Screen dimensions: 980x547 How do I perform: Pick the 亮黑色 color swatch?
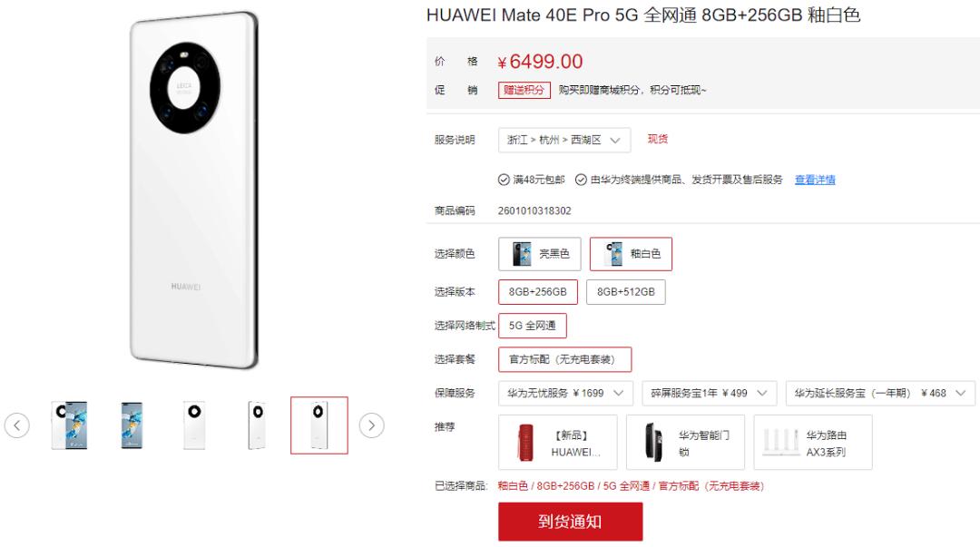pos(539,254)
